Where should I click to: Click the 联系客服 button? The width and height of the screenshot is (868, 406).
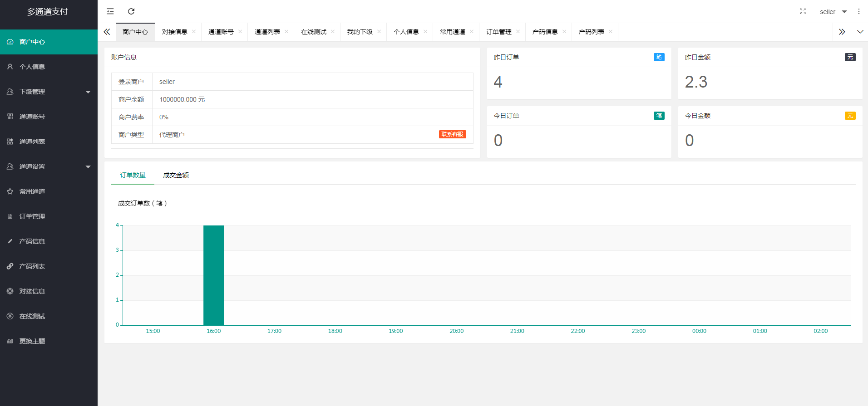click(452, 134)
